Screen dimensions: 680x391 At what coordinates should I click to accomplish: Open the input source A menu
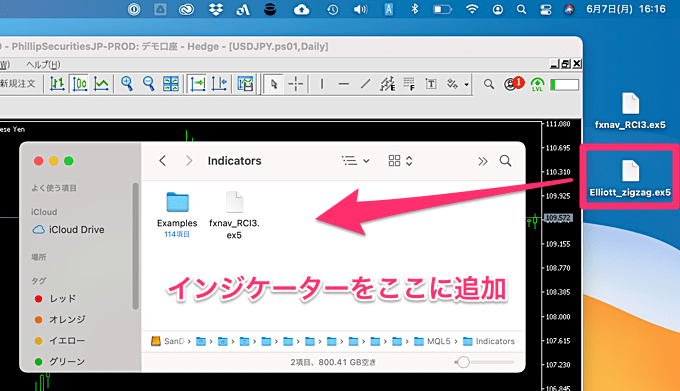(389, 9)
